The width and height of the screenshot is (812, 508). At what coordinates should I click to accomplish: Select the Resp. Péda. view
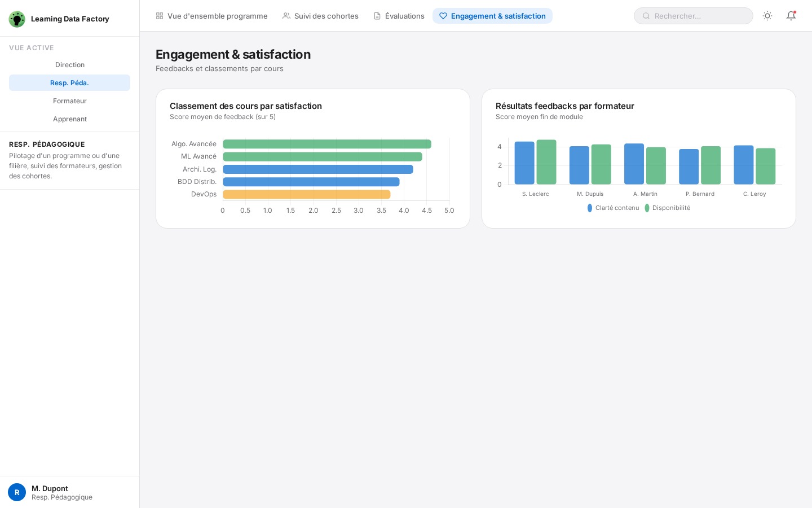[69, 83]
